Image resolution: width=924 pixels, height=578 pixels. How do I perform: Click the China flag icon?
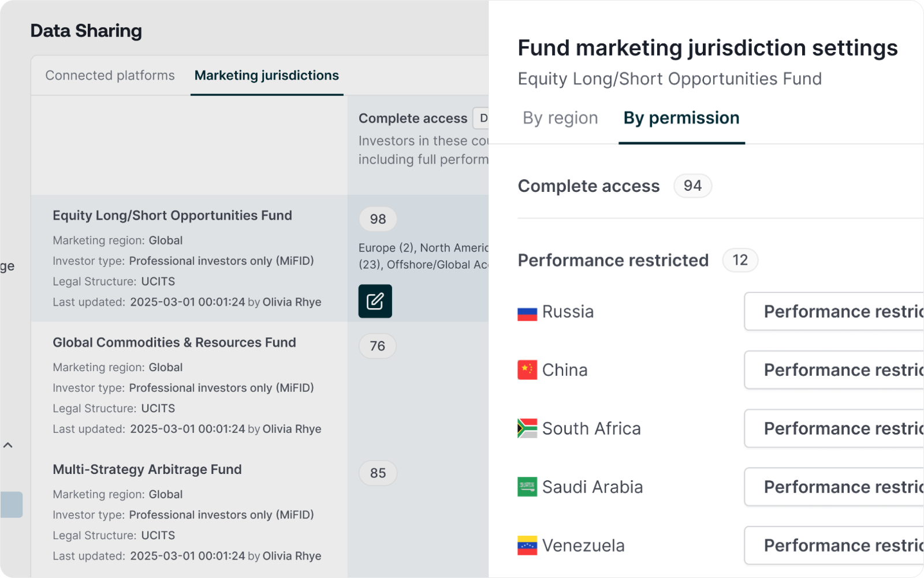(x=527, y=370)
